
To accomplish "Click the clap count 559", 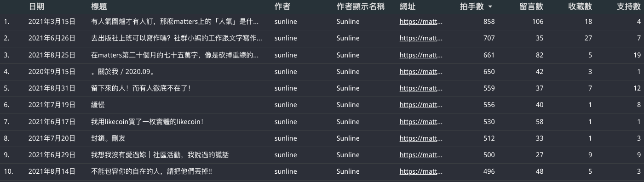I will pyautogui.click(x=489, y=88).
